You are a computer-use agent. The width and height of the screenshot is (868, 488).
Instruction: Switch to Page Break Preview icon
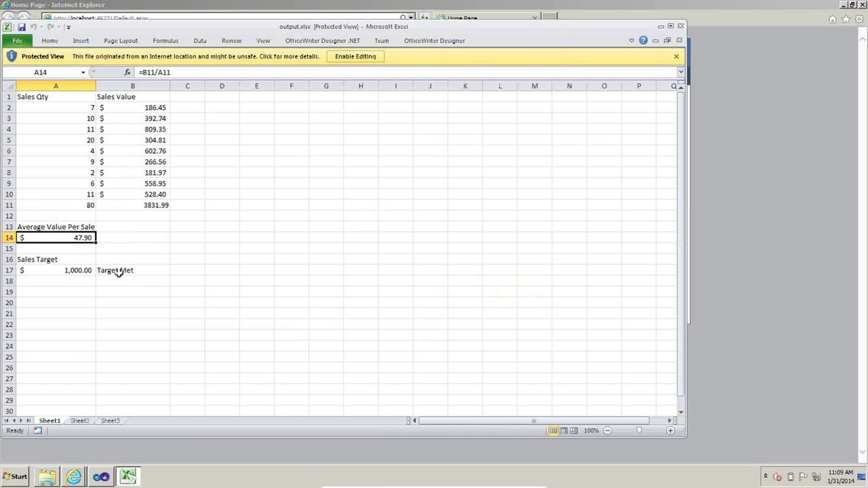click(x=574, y=431)
